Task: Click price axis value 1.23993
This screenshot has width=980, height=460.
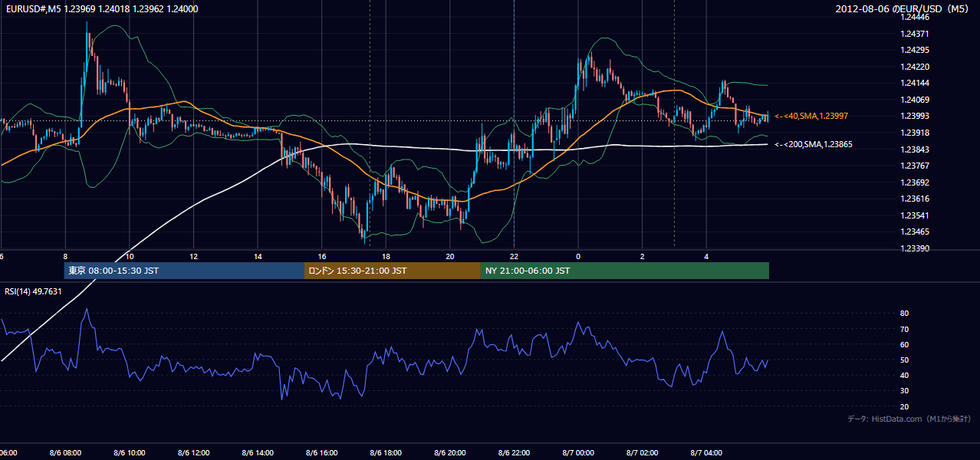Action: (x=914, y=116)
